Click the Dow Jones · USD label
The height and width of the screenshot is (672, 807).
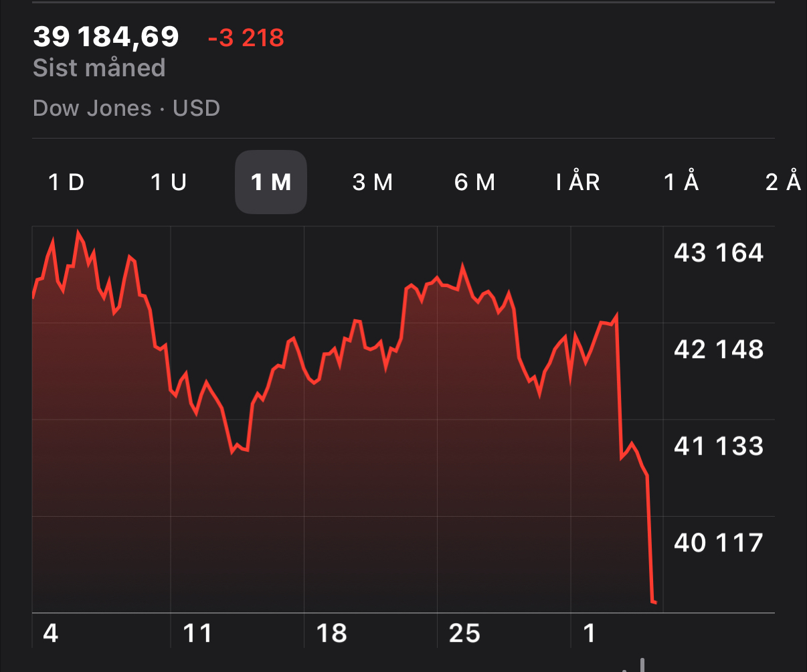[126, 108]
